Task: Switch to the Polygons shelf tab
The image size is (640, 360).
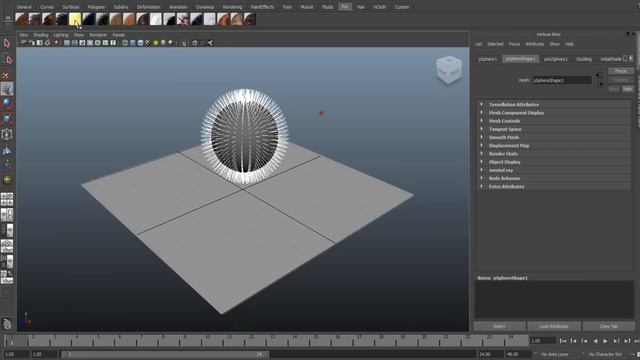Action: click(x=96, y=7)
